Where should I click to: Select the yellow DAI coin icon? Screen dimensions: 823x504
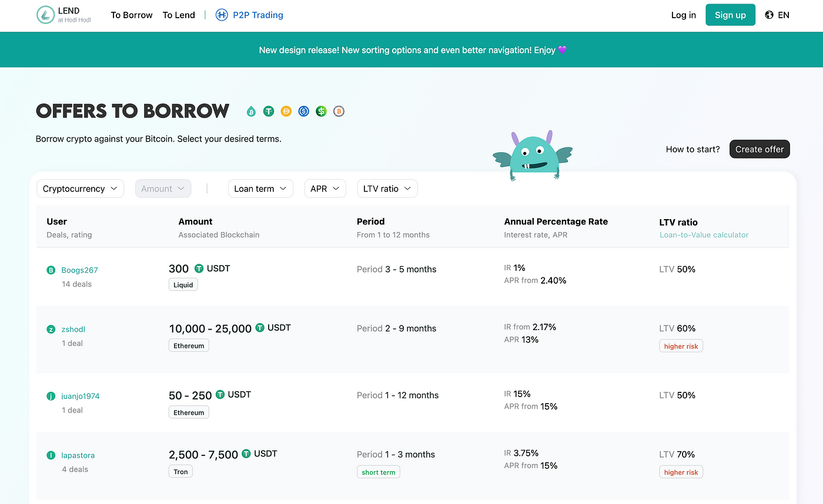(286, 110)
